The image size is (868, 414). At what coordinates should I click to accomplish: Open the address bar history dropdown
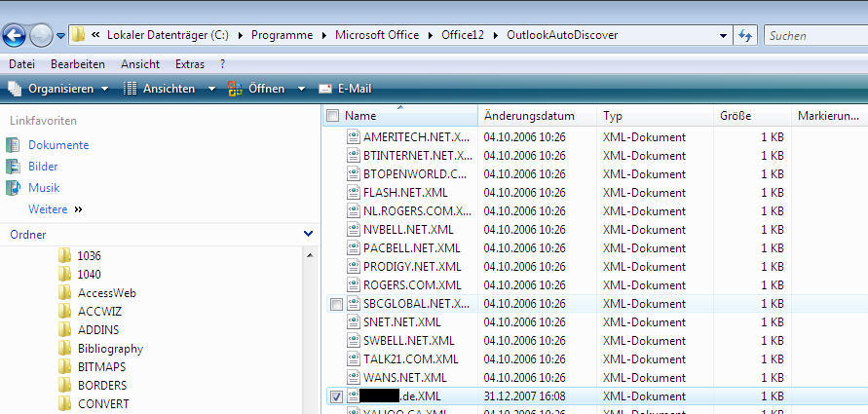tap(723, 36)
